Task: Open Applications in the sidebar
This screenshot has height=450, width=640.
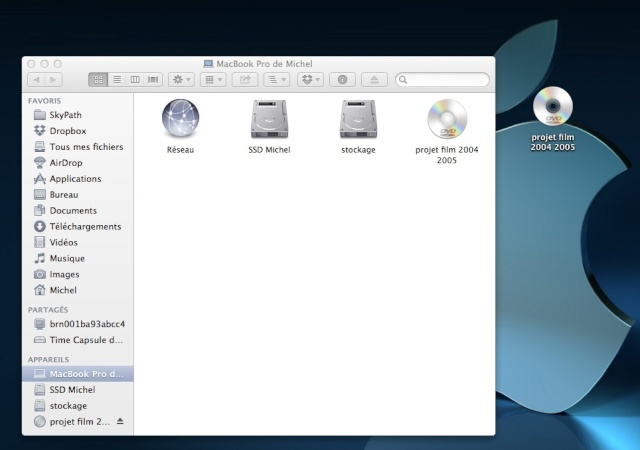Action: coord(78,179)
